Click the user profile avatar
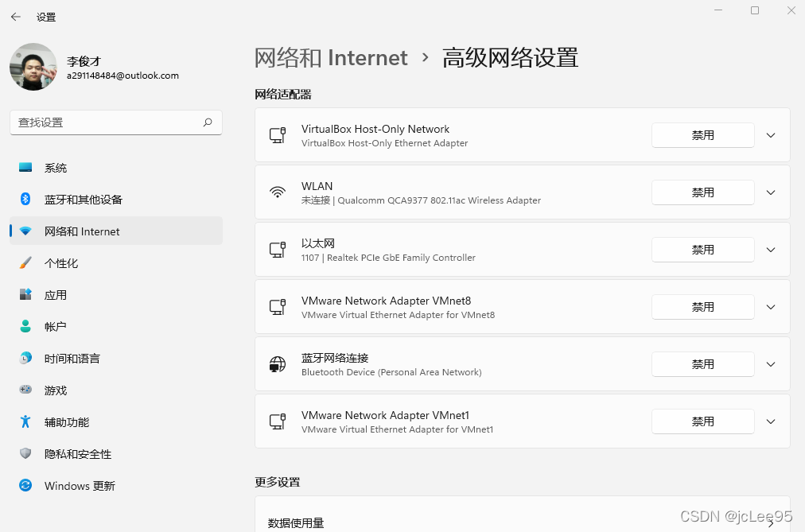 point(33,67)
